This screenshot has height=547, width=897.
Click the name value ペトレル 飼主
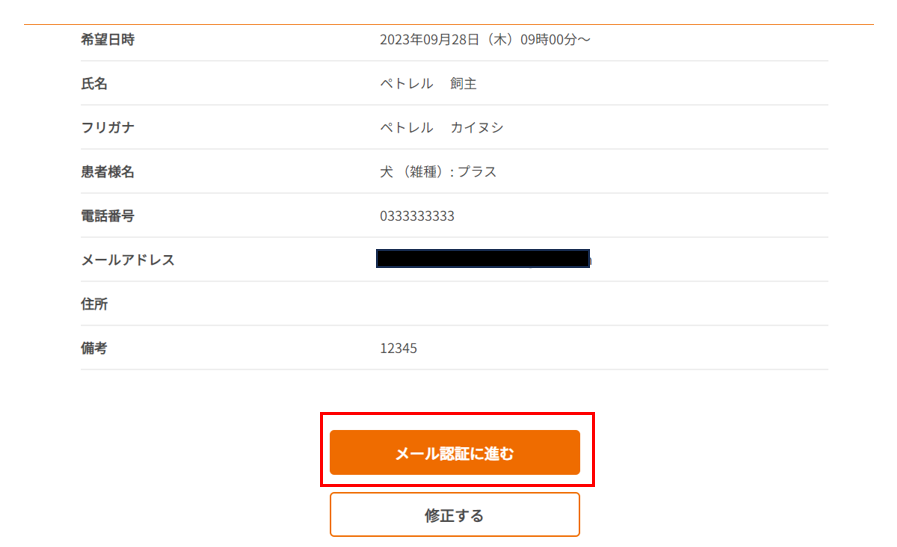428,84
